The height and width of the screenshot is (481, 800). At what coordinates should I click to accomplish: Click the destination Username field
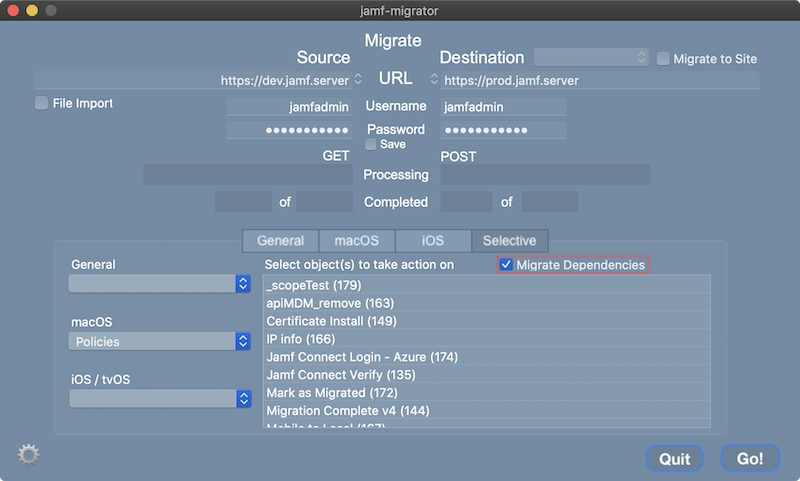tap(504, 107)
